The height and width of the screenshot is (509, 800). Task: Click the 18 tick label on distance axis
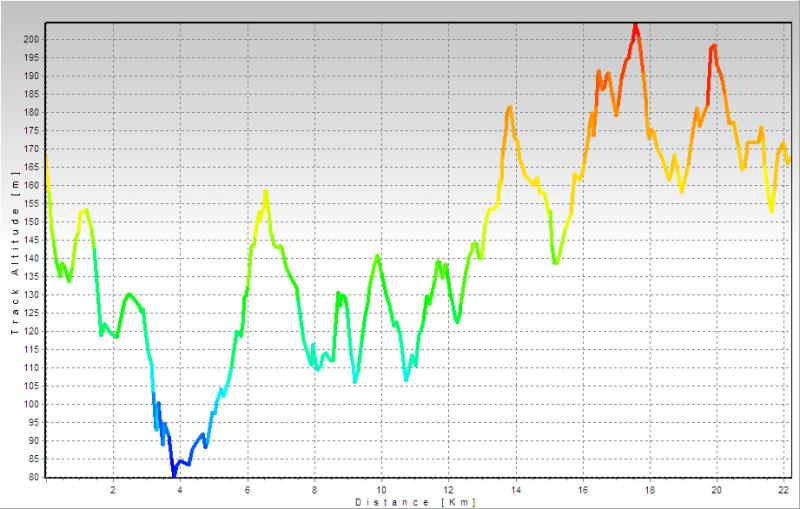(649, 490)
